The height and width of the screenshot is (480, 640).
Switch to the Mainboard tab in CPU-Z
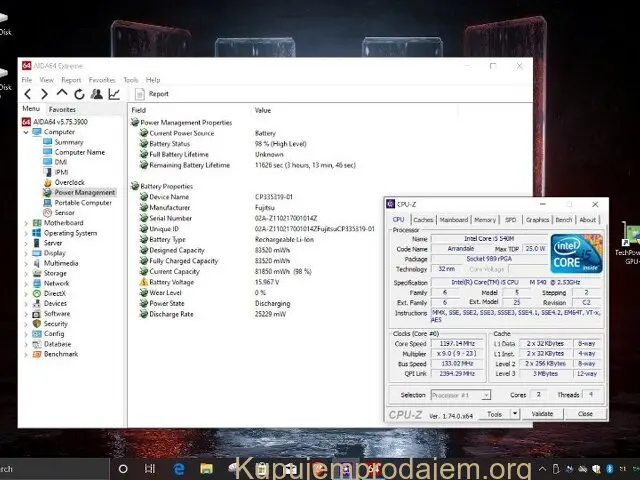coord(453,220)
